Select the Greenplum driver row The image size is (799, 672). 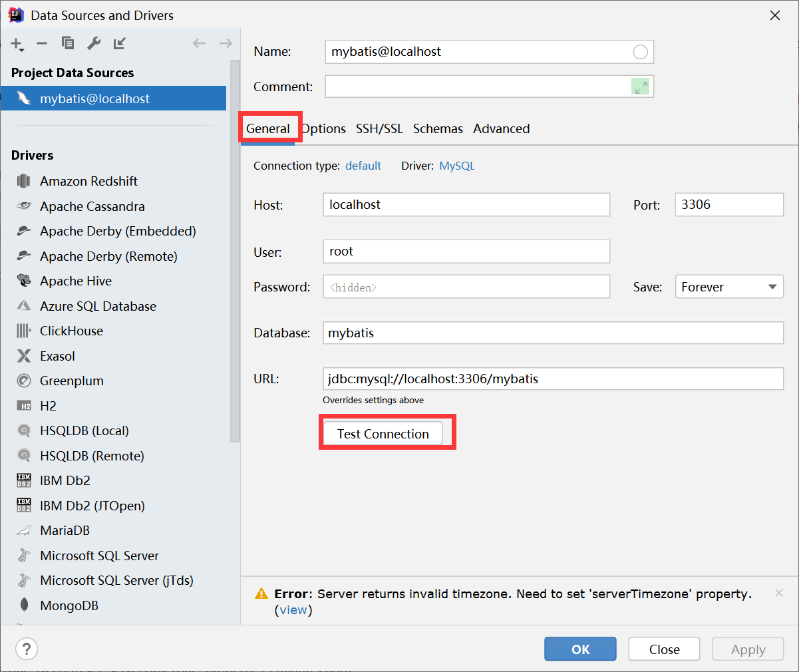tap(114, 381)
